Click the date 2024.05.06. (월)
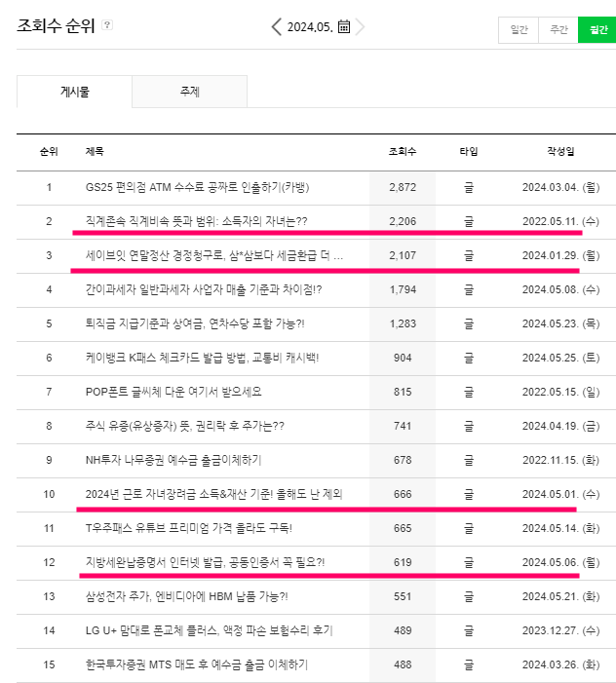 pyautogui.click(x=560, y=562)
